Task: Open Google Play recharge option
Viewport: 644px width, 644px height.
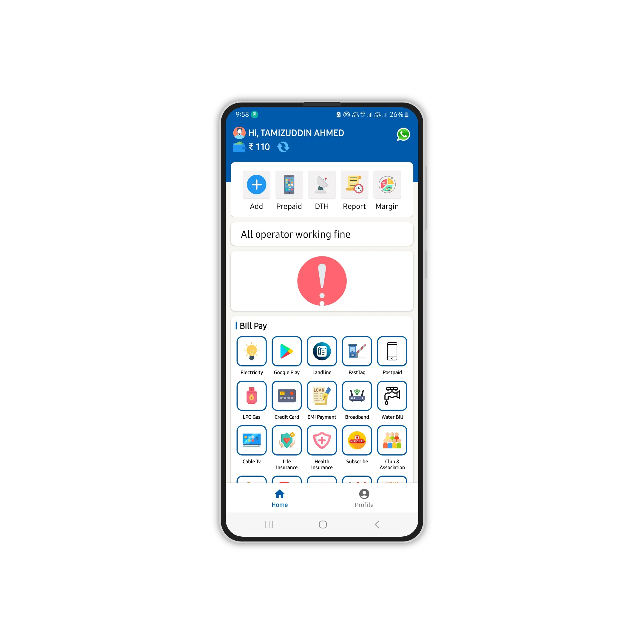Action: point(287,354)
